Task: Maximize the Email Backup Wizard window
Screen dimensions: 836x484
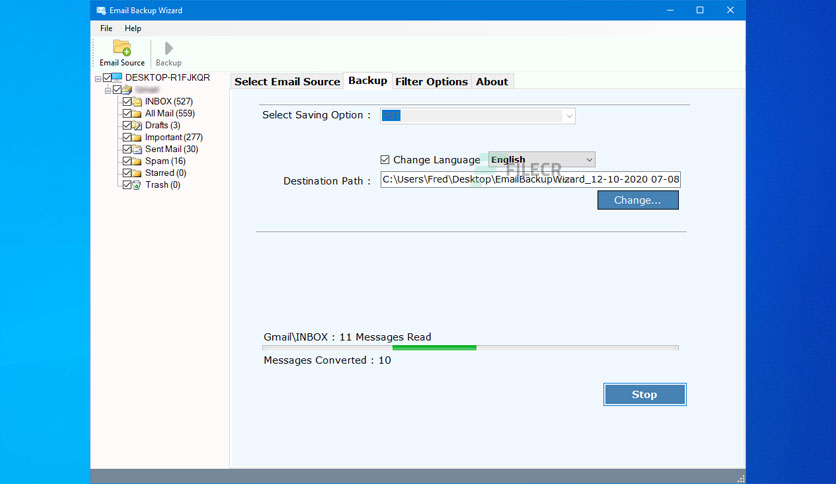Action: (x=700, y=10)
